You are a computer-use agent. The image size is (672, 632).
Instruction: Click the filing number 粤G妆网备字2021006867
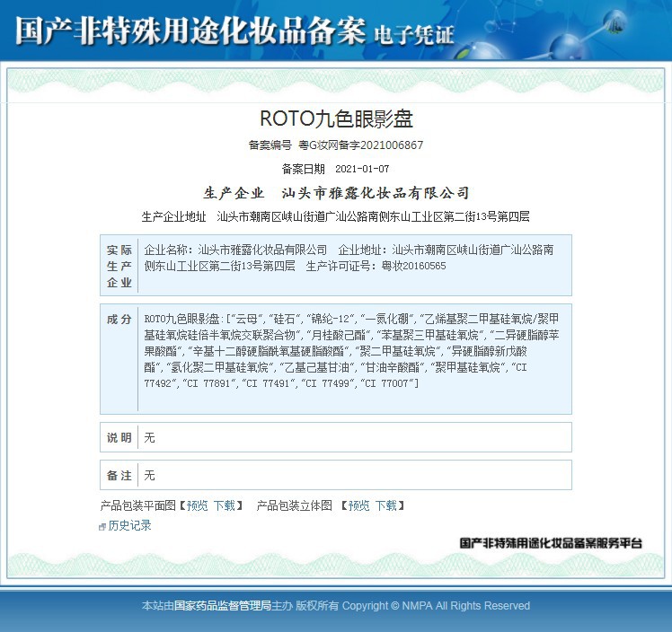tap(361, 145)
